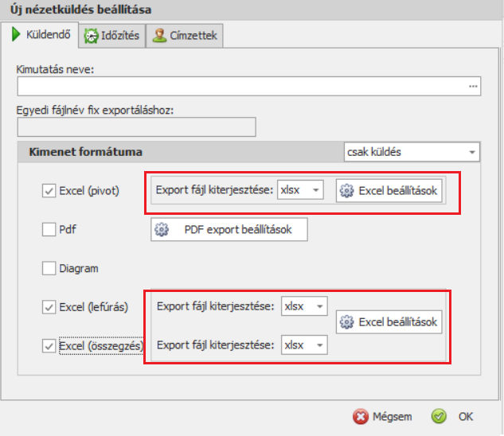The width and height of the screenshot is (504, 436).
Task: Uncheck the Excel (pivot) checkbox
Action: coord(49,191)
